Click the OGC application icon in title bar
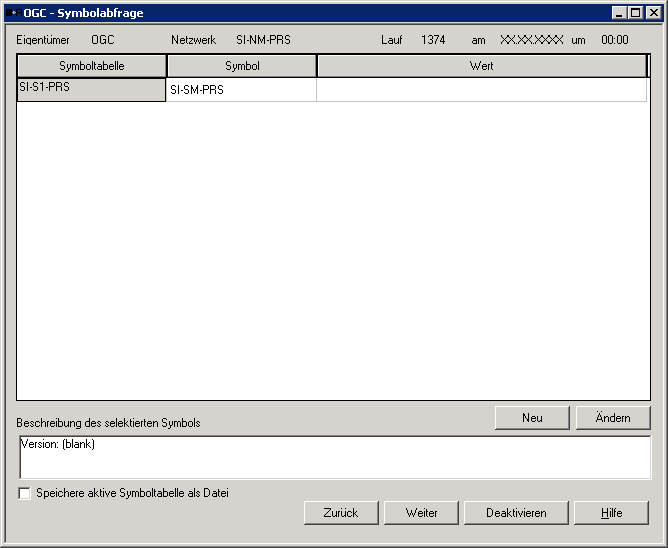668x548 pixels. (12, 13)
